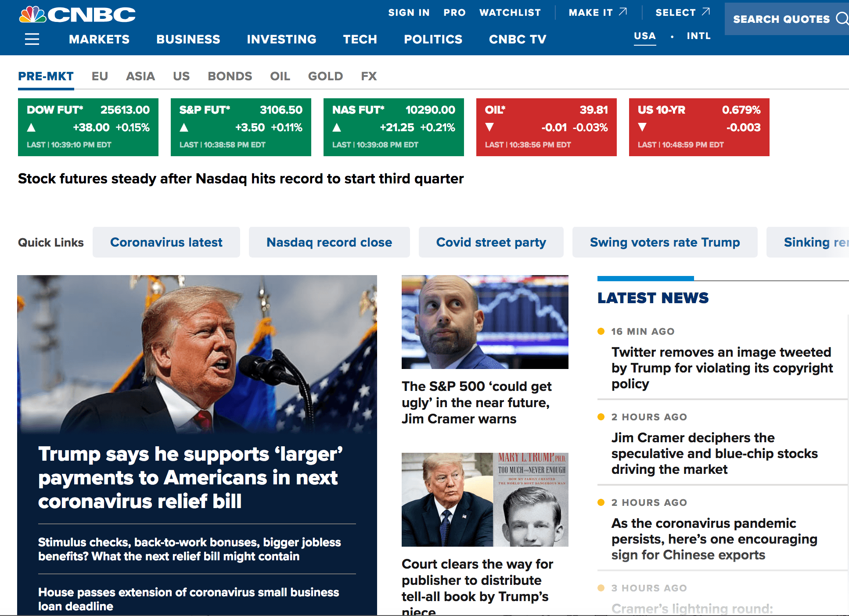Select the PRE-MKT tab
The image size is (849, 616).
46,76
